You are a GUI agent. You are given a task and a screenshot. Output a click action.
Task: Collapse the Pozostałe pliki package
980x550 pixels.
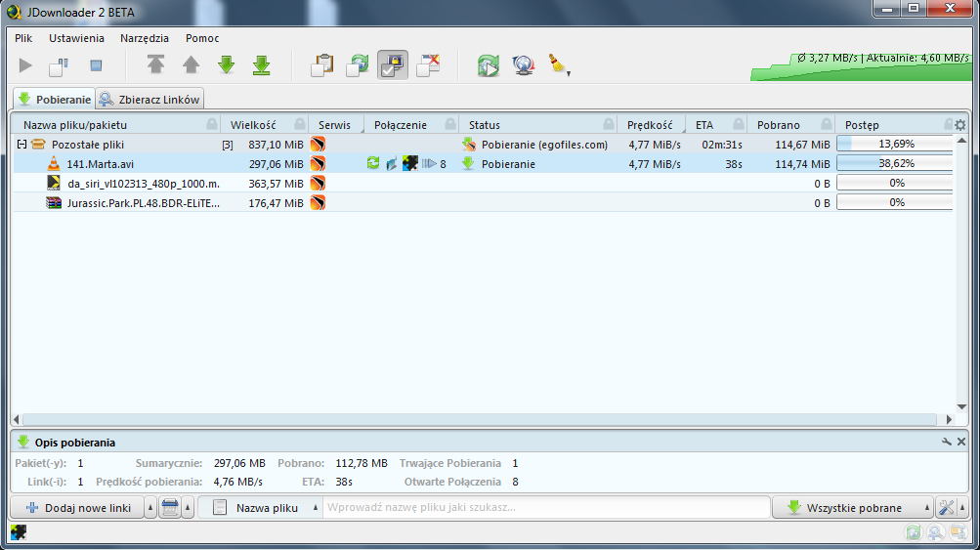(21, 145)
